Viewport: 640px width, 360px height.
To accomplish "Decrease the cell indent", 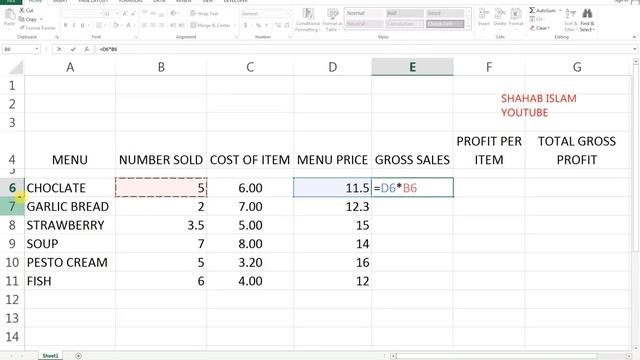I will tap(173, 25).
